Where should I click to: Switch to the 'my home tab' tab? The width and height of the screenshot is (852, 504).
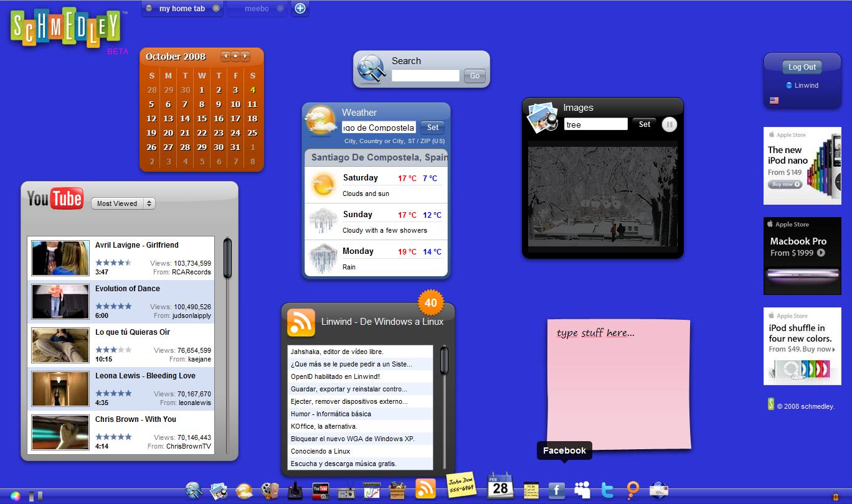click(182, 8)
